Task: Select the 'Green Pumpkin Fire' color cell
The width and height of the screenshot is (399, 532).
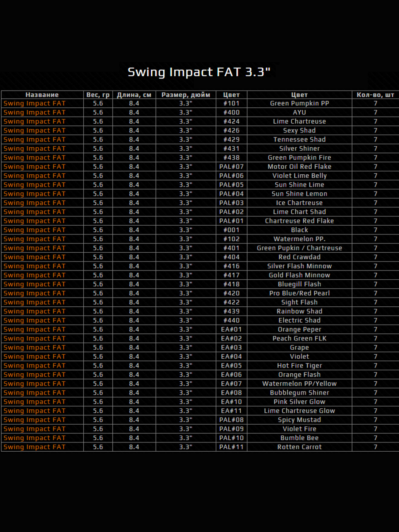Action: [300, 158]
